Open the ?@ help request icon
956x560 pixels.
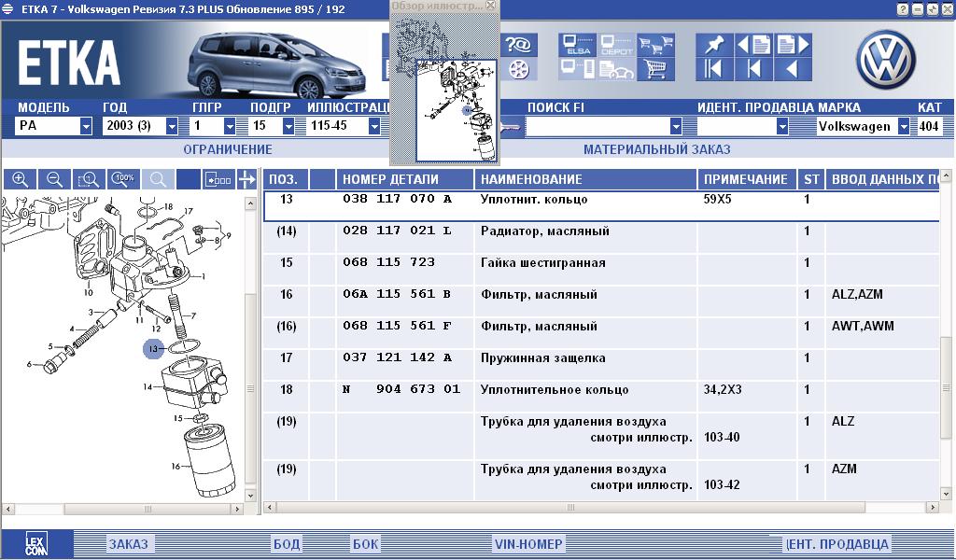tap(519, 45)
